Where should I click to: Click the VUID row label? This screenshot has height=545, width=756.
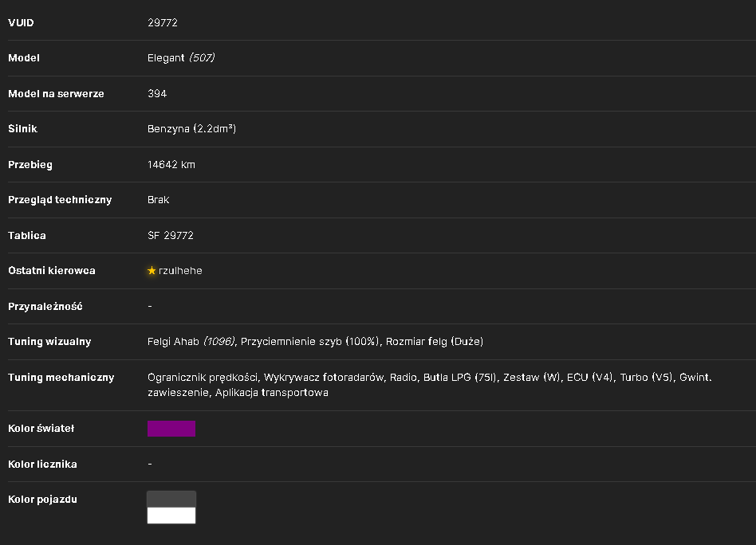[21, 22]
